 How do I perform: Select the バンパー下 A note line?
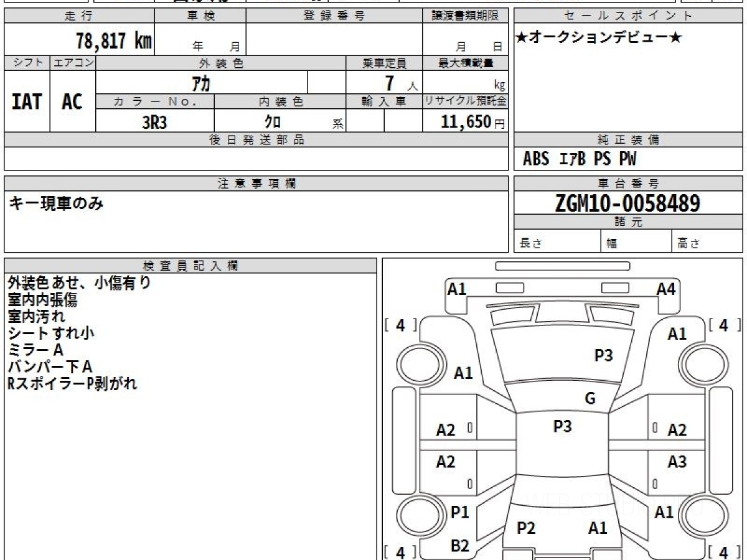click(x=50, y=367)
